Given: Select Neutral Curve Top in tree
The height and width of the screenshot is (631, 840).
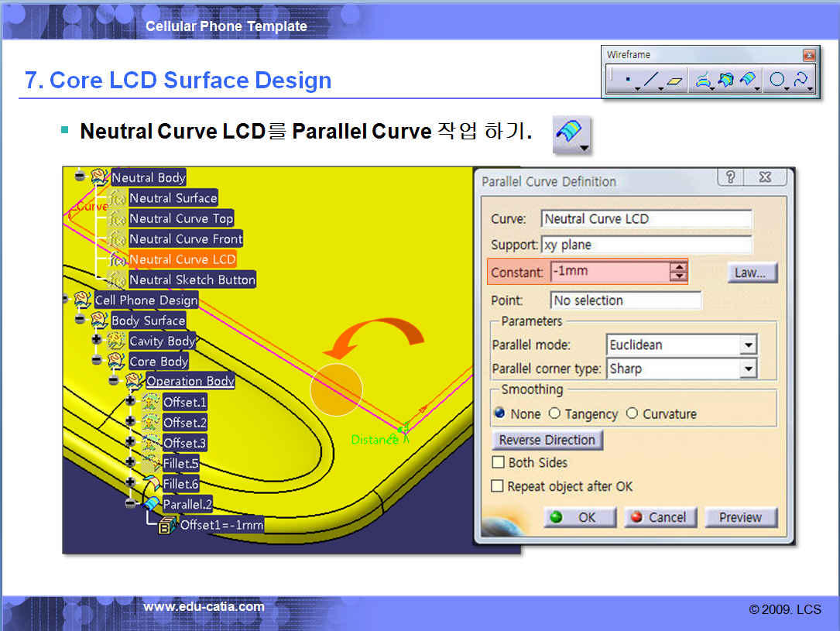Looking at the screenshot, I should [x=180, y=219].
